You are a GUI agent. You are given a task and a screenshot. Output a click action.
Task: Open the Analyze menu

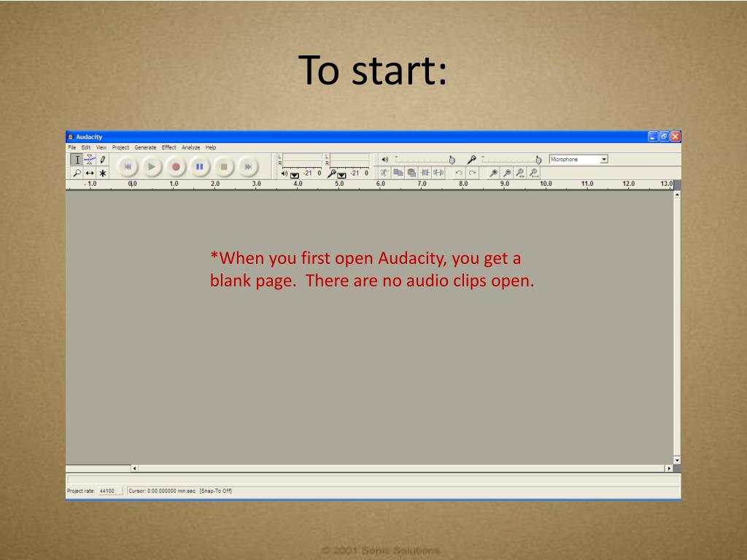tap(190, 147)
